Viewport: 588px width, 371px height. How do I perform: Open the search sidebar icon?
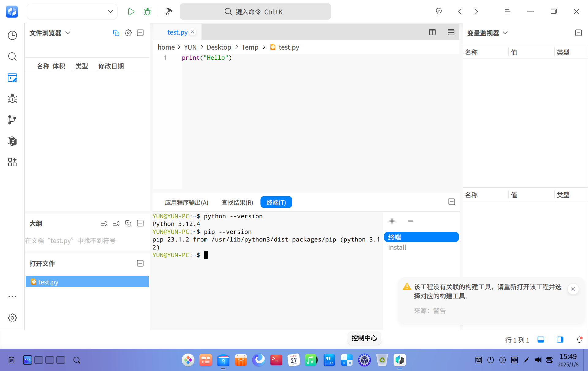point(12,57)
